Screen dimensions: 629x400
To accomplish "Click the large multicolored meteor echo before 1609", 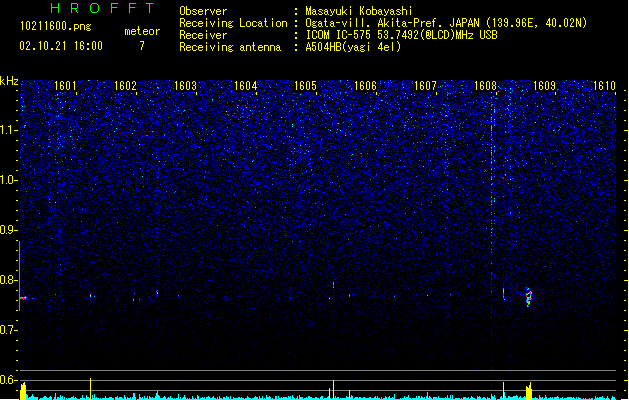I will (529, 297).
